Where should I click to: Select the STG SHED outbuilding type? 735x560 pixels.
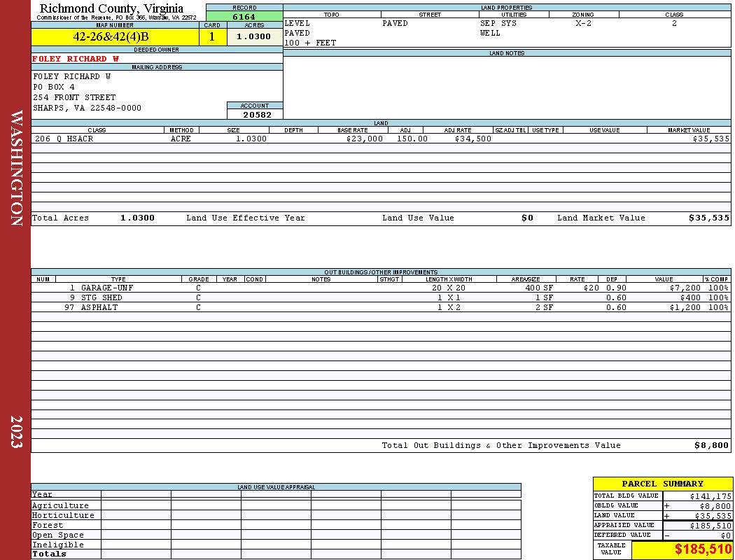click(101, 297)
